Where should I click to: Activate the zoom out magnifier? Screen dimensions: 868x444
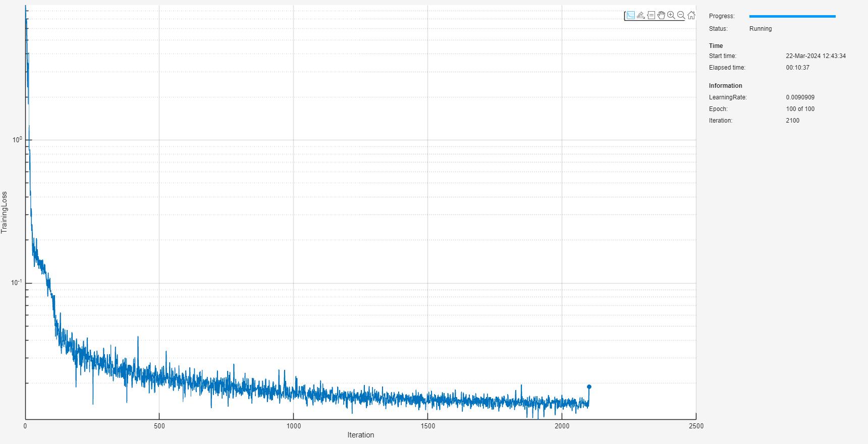pos(681,15)
